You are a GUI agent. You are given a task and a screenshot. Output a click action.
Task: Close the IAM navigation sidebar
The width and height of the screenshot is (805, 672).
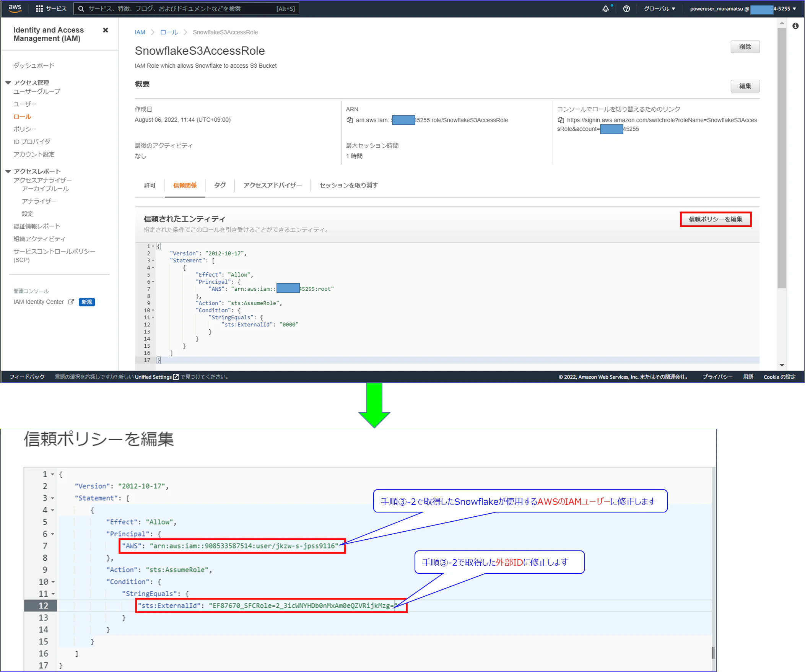pyautogui.click(x=106, y=30)
